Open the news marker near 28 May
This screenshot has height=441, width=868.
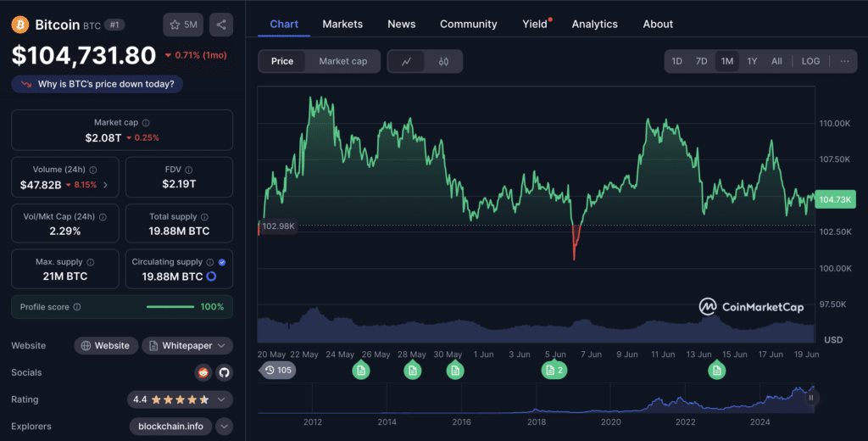(x=413, y=370)
